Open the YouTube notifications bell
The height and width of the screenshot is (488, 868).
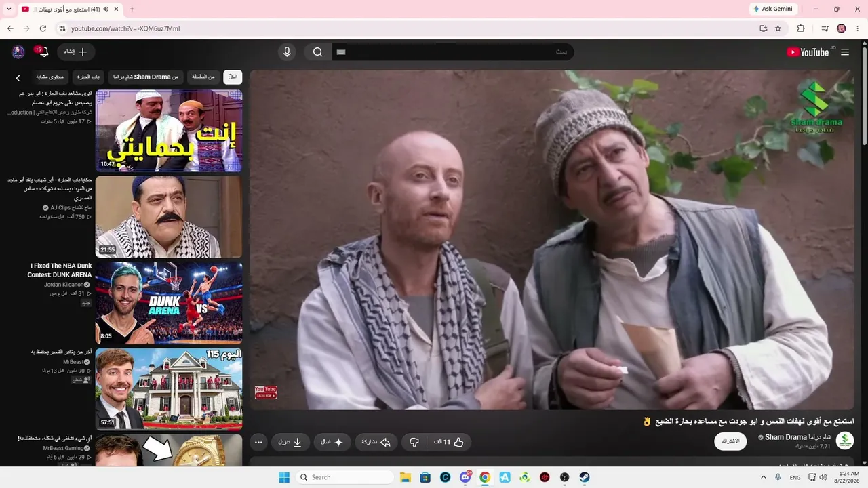(x=43, y=52)
